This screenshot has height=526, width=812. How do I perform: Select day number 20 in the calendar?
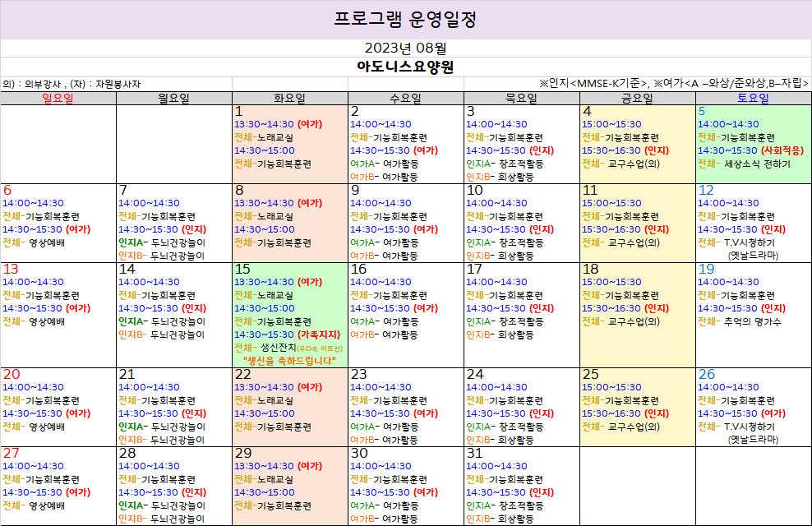(12, 374)
